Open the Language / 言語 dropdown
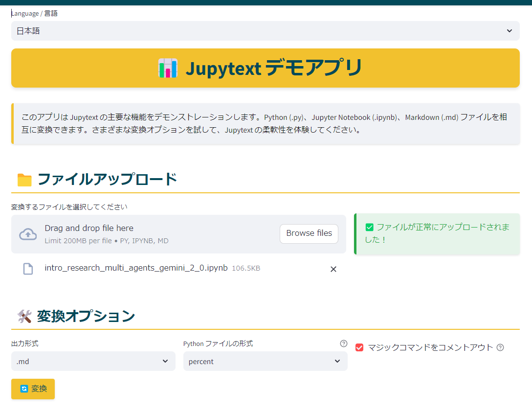The height and width of the screenshot is (413, 532). (265, 31)
